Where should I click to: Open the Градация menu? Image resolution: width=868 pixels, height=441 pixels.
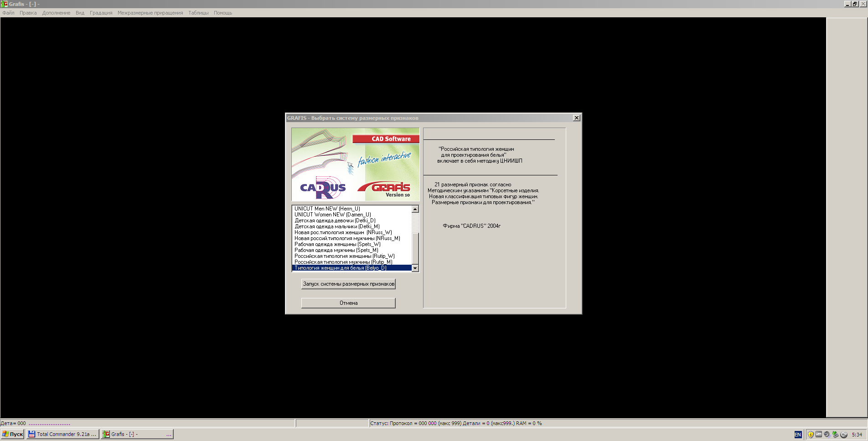(x=101, y=13)
